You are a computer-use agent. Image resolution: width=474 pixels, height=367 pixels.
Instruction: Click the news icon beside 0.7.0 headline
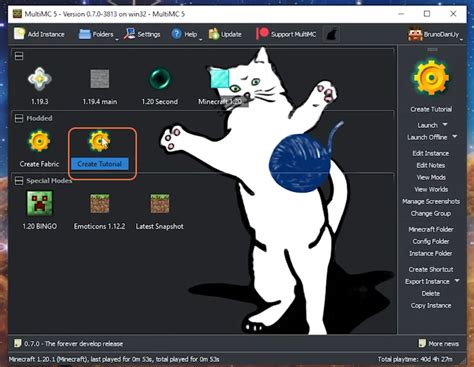(x=17, y=343)
